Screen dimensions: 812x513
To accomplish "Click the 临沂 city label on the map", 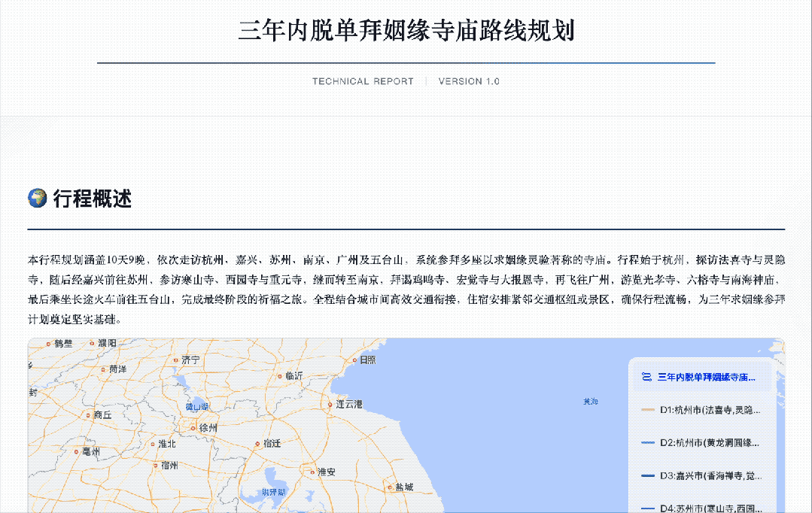I will 293,376.
